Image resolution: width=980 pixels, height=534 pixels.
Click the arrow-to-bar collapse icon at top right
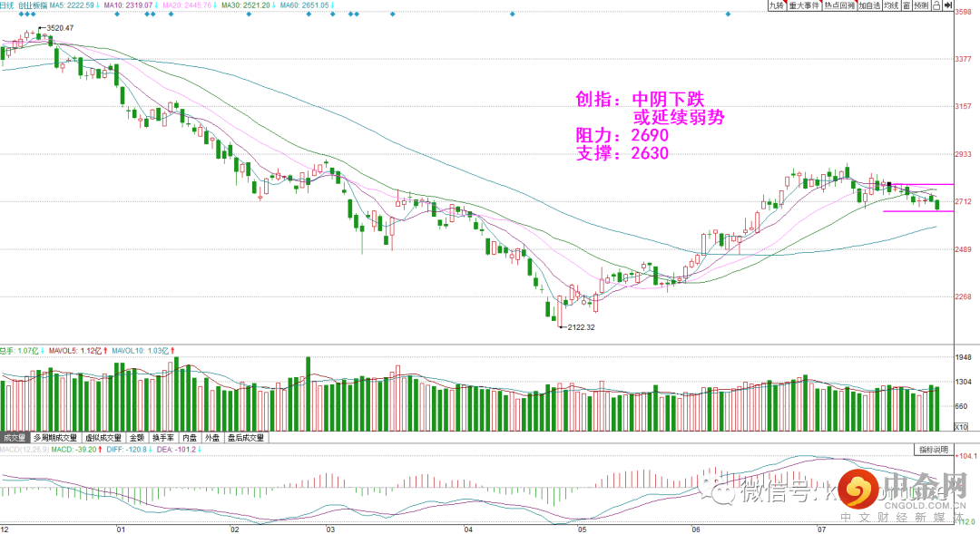pyautogui.click(x=947, y=5)
